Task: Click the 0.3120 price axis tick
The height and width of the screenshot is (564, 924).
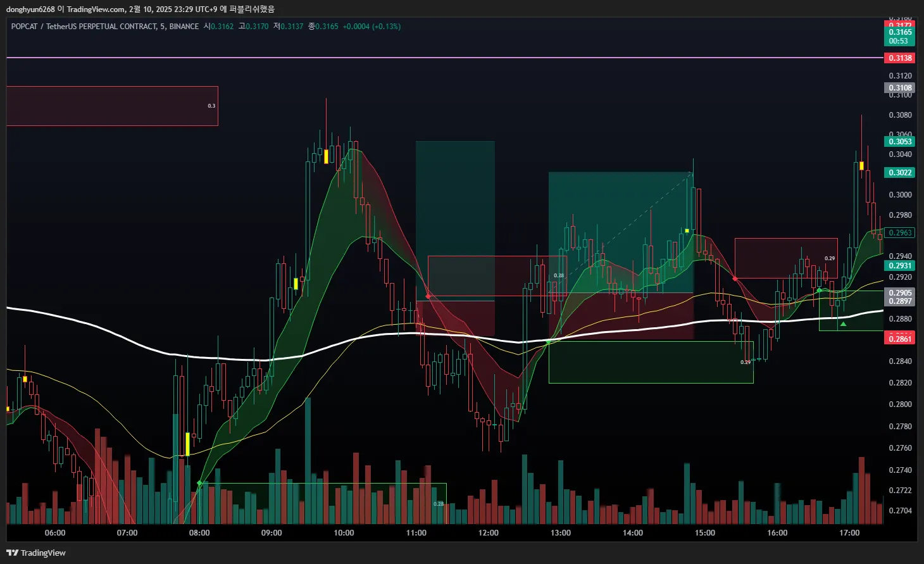Action: (900, 76)
